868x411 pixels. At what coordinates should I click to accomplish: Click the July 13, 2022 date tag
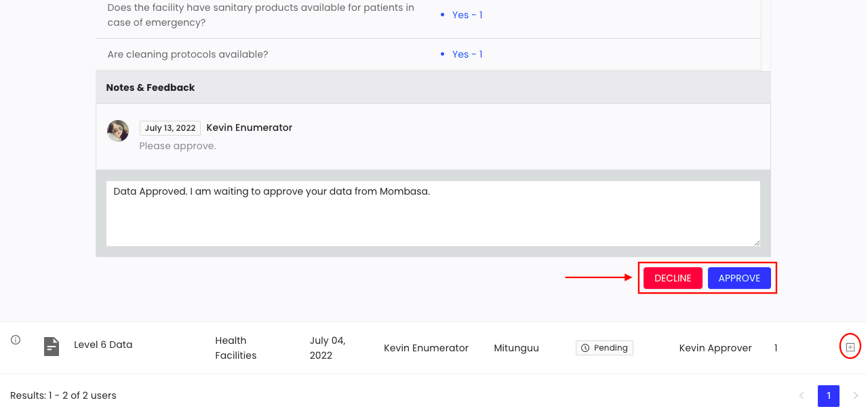click(x=170, y=128)
